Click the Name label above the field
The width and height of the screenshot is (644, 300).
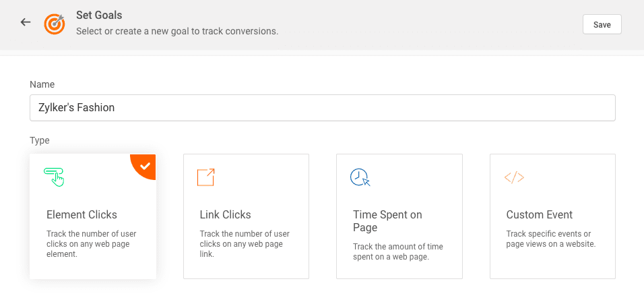(x=42, y=84)
